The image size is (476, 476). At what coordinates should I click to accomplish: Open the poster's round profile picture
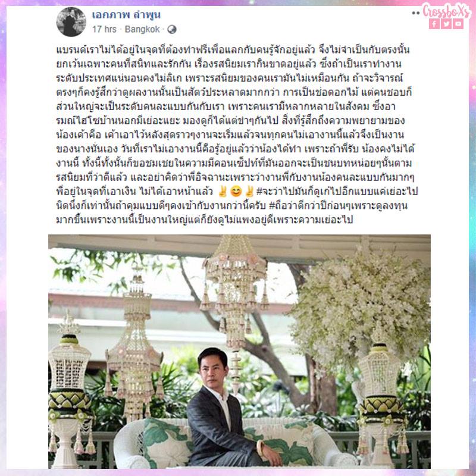pos(71,21)
